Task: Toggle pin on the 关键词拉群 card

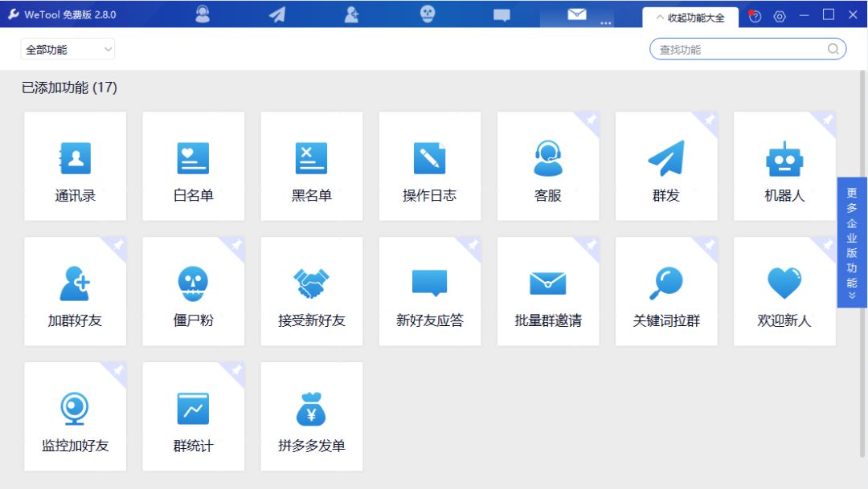Action: coord(709,245)
